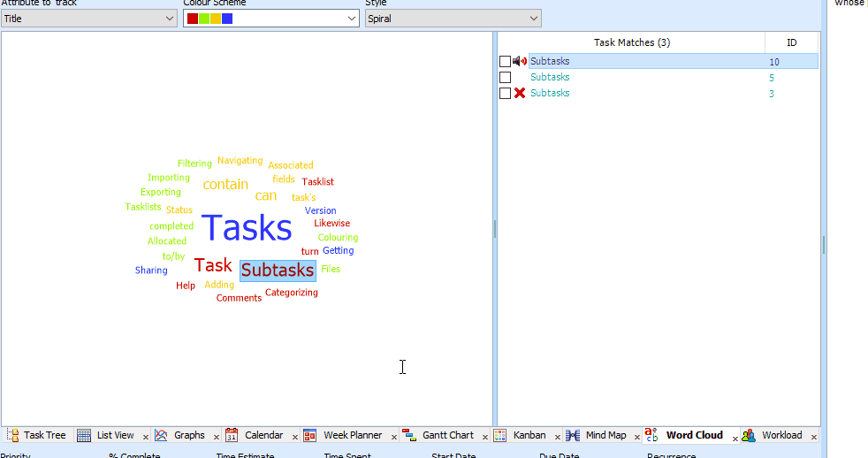Click the word Help in cloud
The height and width of the screenshot is (458, 868).
coord(186,286)
